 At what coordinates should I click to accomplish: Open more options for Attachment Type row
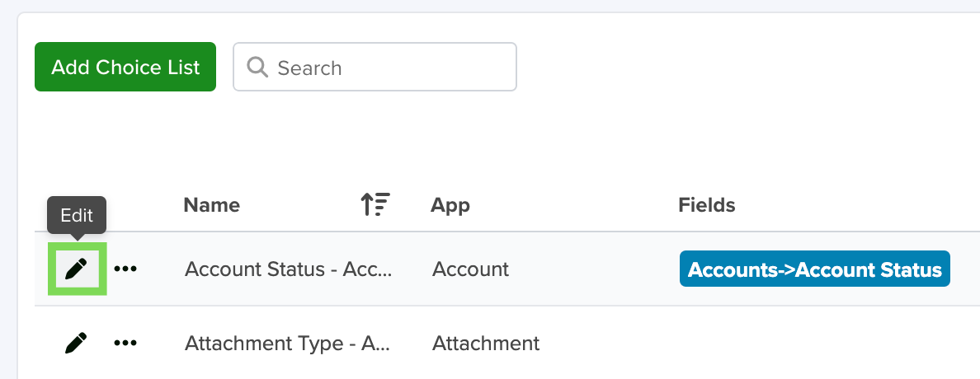pos(125,343)
